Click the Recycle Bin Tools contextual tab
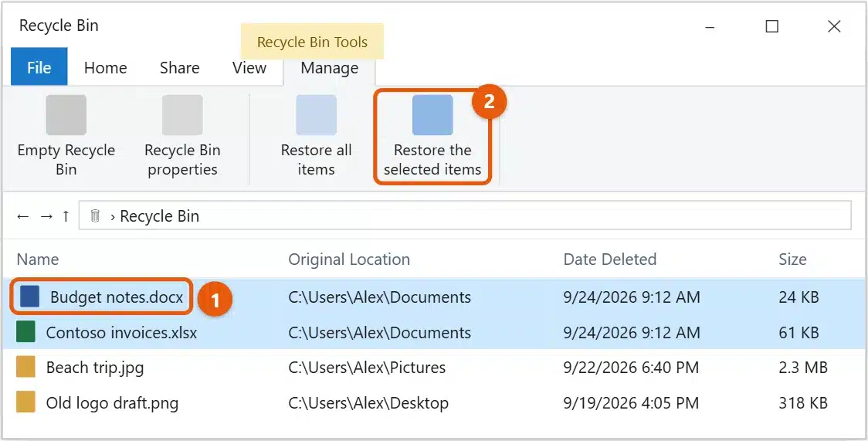Screen dimensions: 868x441 (312, 42)
